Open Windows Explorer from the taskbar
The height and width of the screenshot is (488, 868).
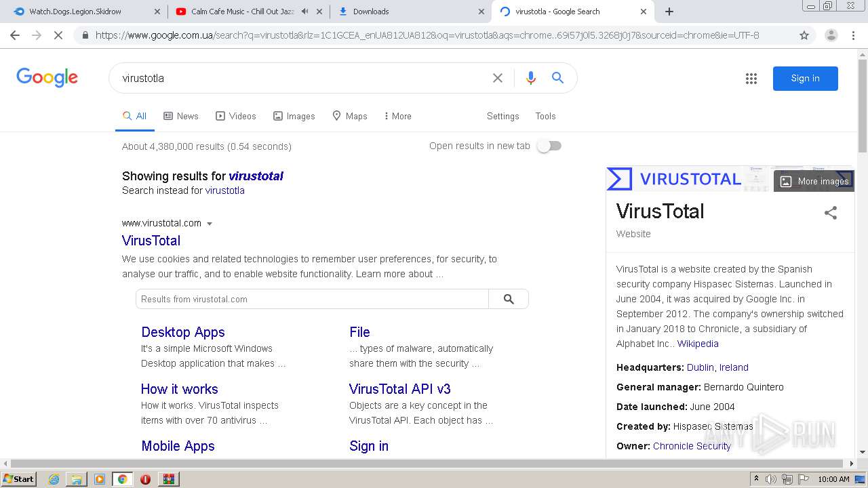click(x=77, y=479)
